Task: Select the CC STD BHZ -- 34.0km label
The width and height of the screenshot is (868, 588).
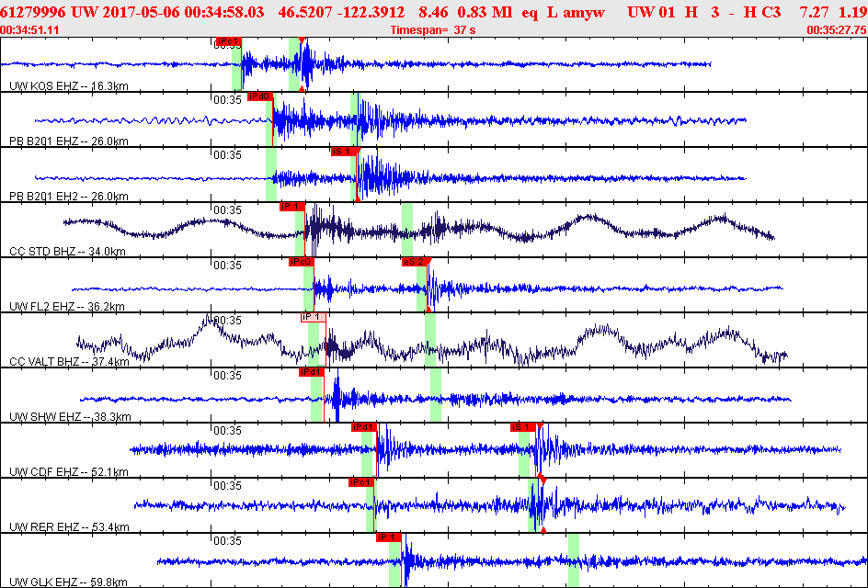Action: (x=67, y=252)
